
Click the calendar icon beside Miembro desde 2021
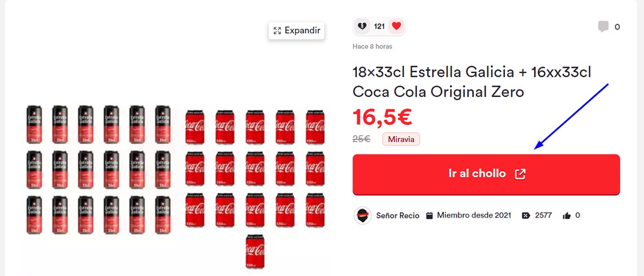[429, 215]
